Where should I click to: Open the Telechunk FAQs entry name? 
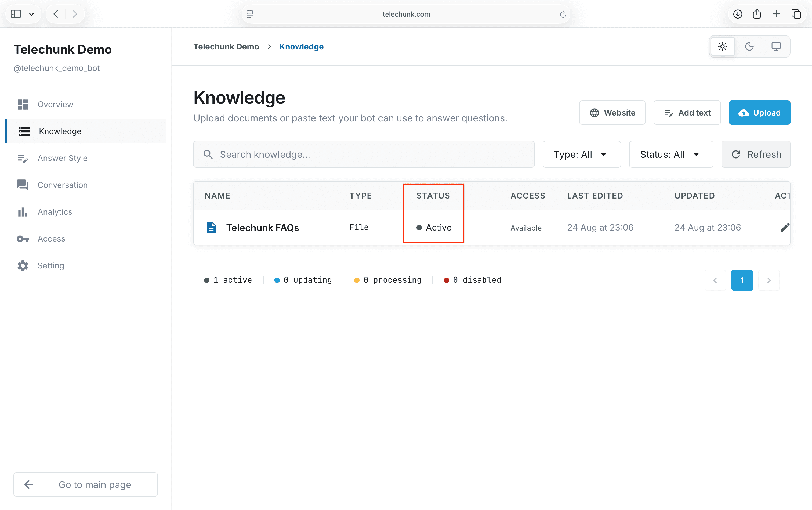tap(262, 228)
